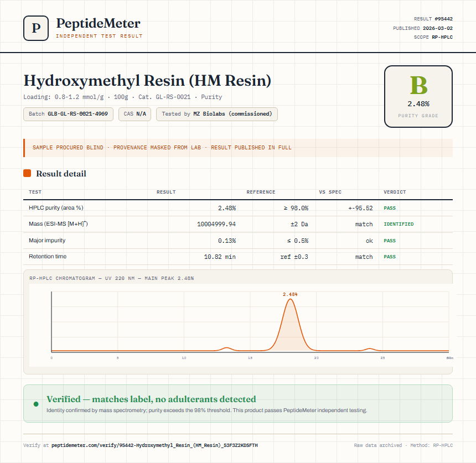Click the ±2 Da reference value

(x=299, y=224)
